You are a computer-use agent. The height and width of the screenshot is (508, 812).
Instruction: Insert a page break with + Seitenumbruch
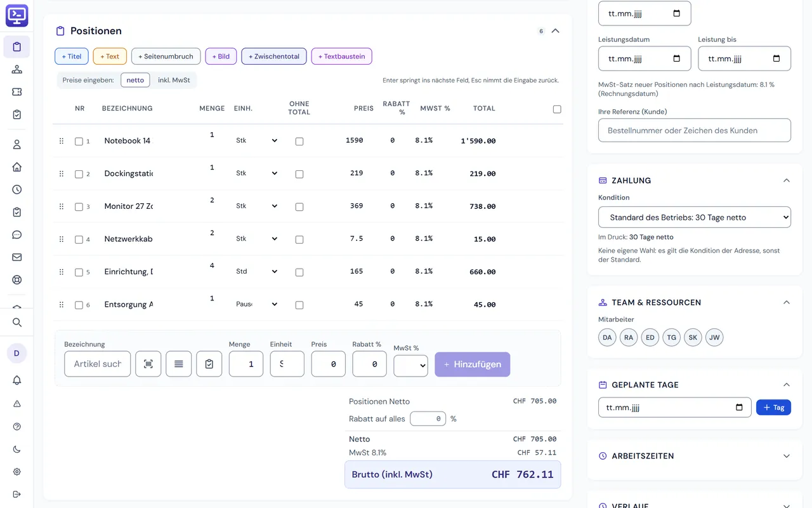166,57
